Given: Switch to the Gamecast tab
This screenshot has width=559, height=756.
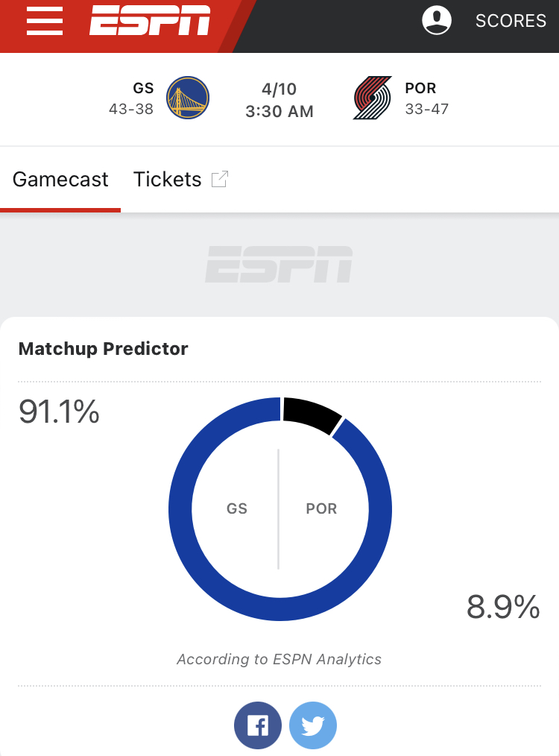Looking at the screenshot, I should click(60, 179).
